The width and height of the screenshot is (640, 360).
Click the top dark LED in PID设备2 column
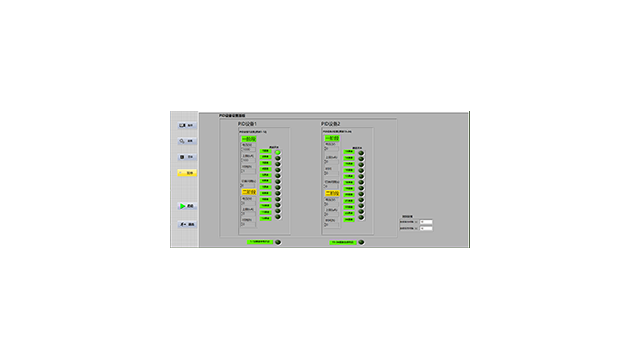tap(361, 153)
